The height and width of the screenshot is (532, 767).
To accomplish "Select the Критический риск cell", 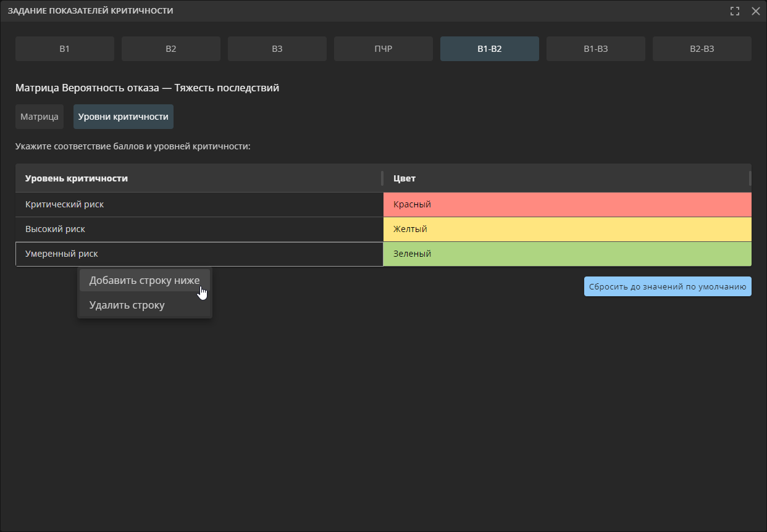I will 199,204.
